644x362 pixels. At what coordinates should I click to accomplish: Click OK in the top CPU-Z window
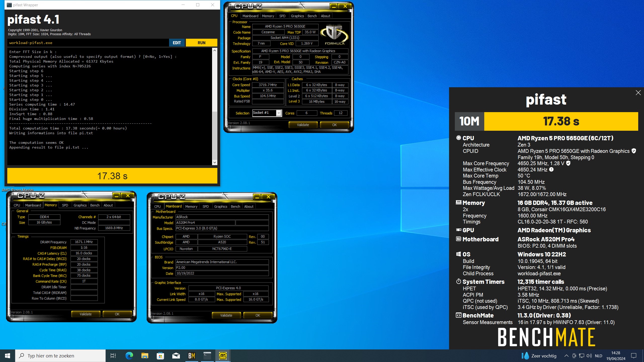click(x=334, y=125)
